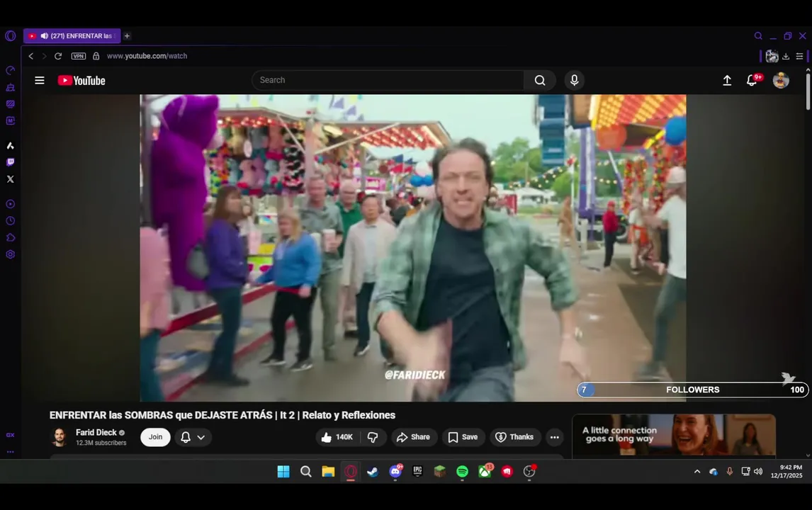Image resolution: width=812 pixels, height=510 pixels.
Task: Click the YouTube Search field
Action: [x=388, y=80]
